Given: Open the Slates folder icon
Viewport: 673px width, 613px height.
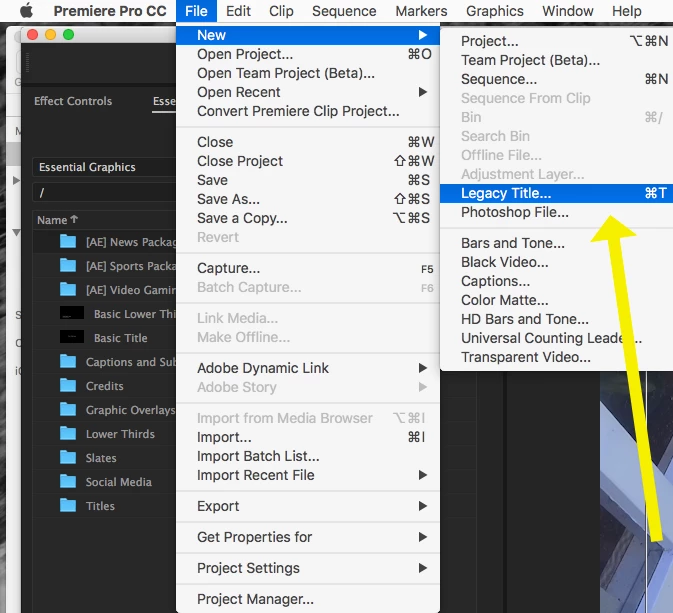Looking at the screenshot, I should click(x=68, y=458).
